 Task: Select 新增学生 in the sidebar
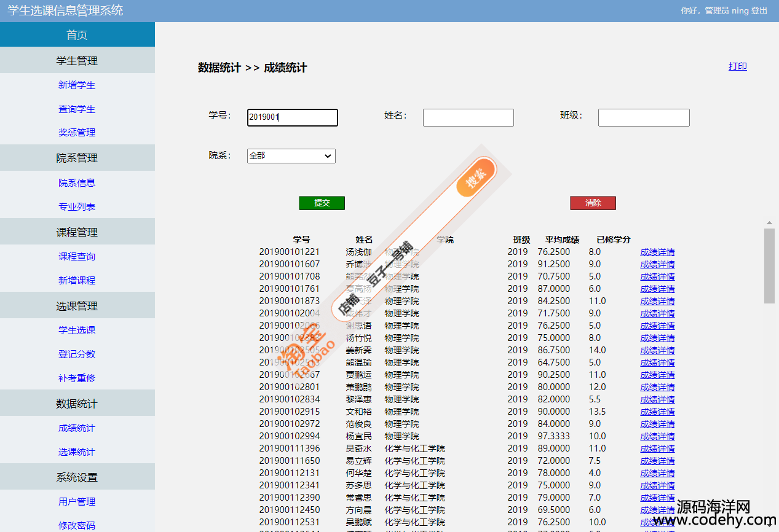pyautogui.click(x=77, y=85)
